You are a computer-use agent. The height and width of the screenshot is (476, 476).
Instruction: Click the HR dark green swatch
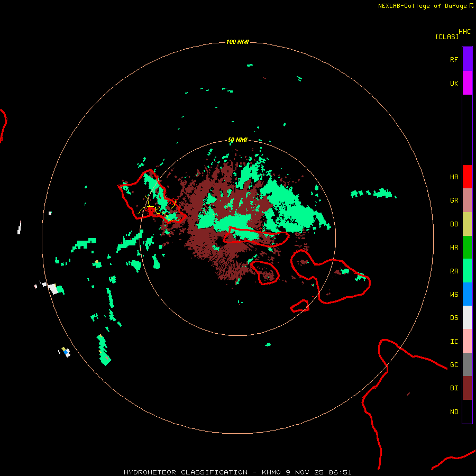pos(467,248)
